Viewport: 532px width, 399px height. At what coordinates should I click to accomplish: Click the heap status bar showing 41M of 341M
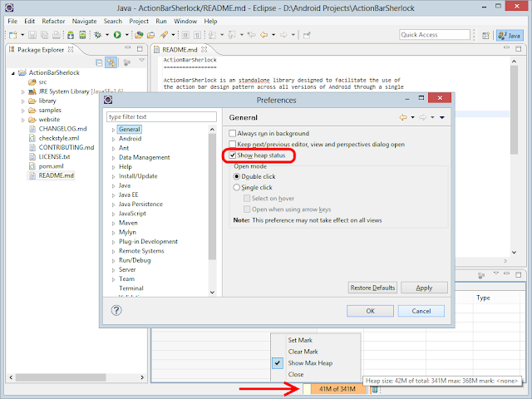point(337,389)
